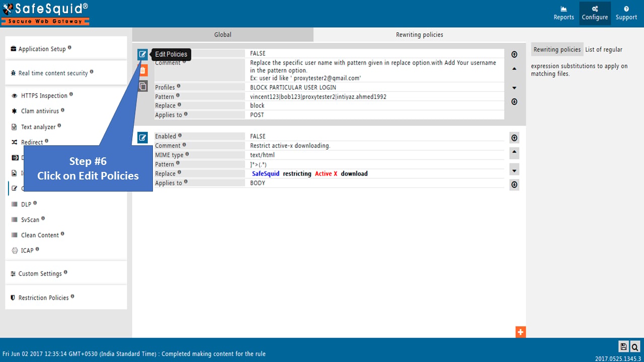Open the Configure section
The image size is (644, 362).
[x=595, y=14]
